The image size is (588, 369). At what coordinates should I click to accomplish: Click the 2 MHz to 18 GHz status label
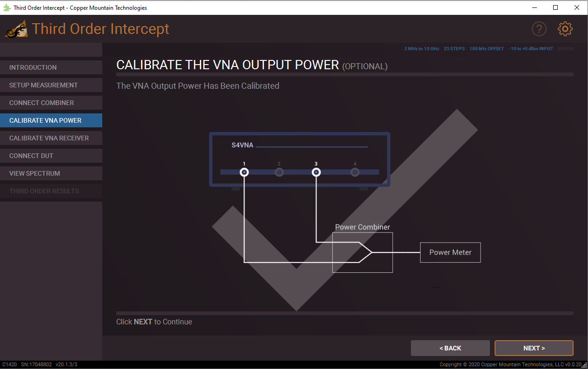(x=421, y=48)
